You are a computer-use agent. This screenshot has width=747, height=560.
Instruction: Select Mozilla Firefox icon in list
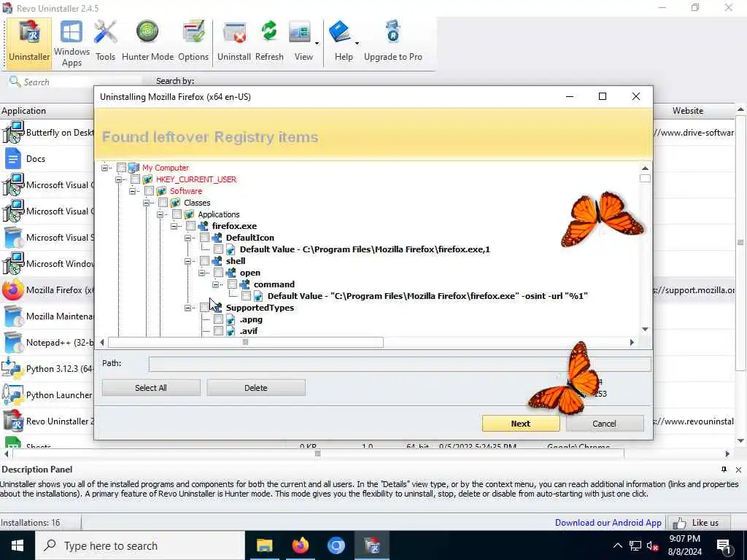pos(13,290)
